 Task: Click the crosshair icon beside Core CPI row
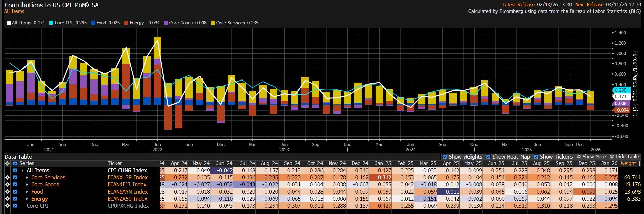tap(7, 206)
